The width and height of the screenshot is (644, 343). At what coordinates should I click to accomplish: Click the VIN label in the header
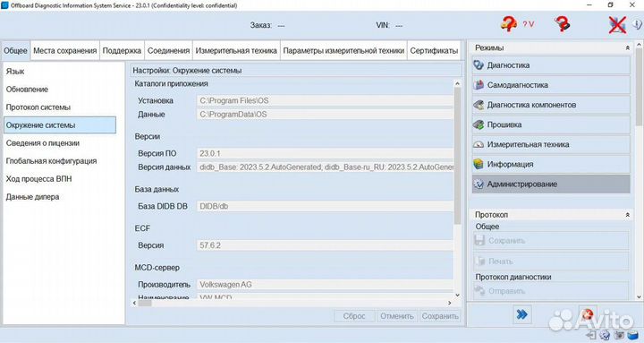(383, 25)
